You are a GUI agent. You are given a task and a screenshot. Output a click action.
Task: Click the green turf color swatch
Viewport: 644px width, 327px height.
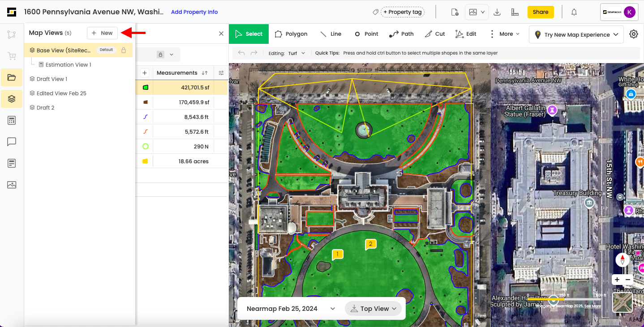pos(145,88)
